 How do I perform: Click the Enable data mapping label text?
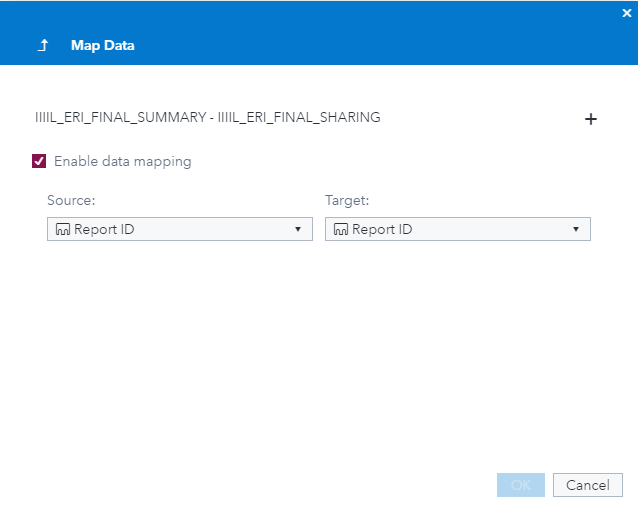pos(122,161)
